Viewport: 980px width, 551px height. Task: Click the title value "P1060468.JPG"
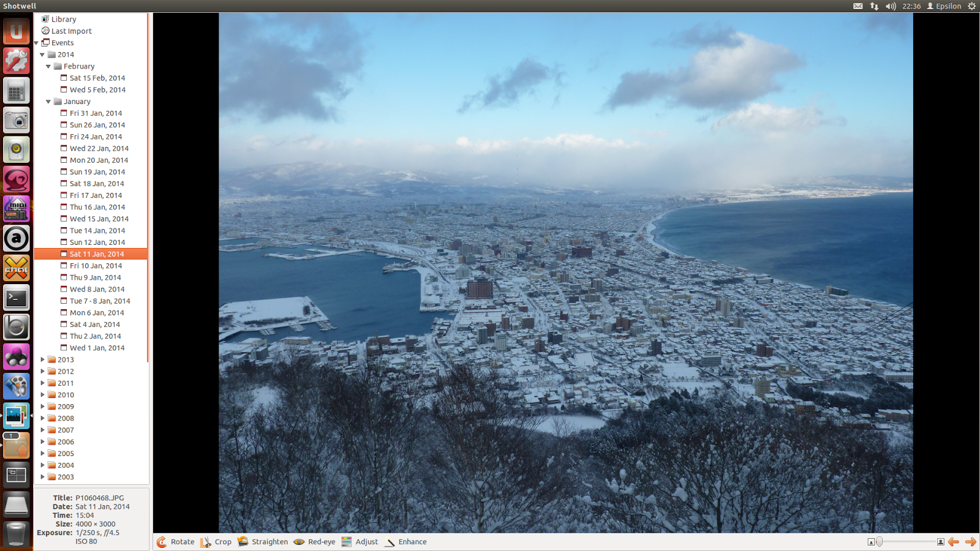coord(100,498)
